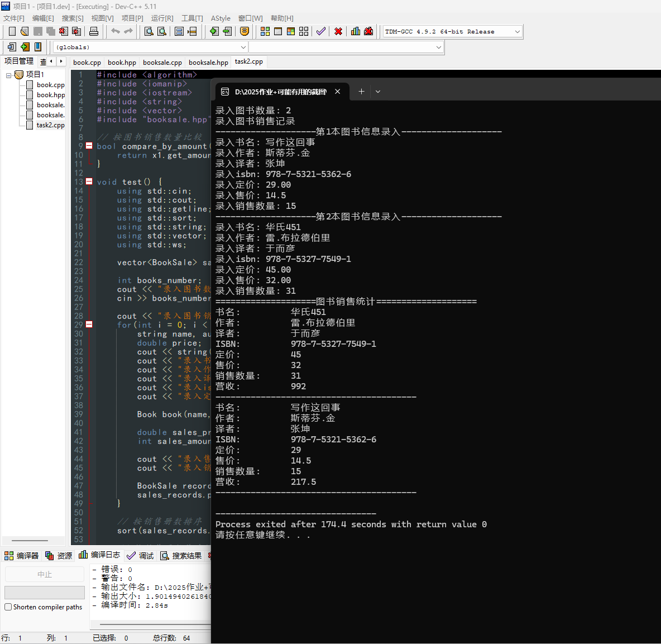The width and height of the screenshot is (661, 644).
Task: Open Find with the first magnifier icon
Action: (x=149, y=31)
